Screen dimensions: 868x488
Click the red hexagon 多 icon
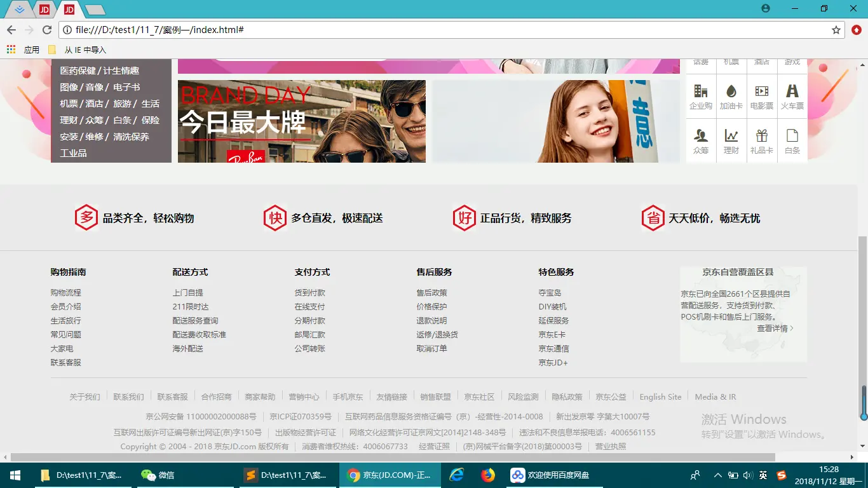86,218
